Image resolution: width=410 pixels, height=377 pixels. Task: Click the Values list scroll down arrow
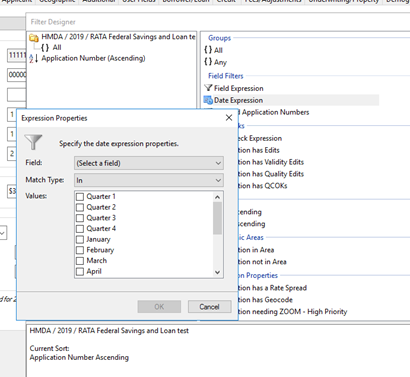click(217, 272)
